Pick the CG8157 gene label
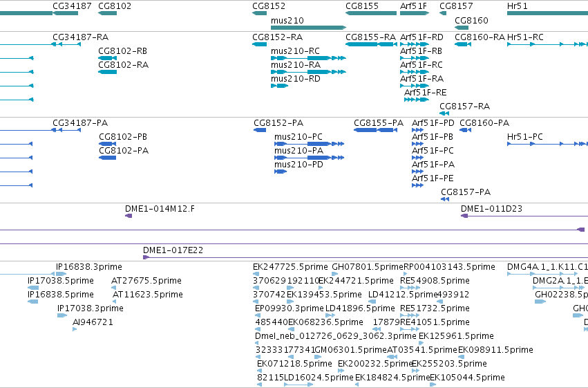Viewport: 588px width, 388px height. click(456, 6)
